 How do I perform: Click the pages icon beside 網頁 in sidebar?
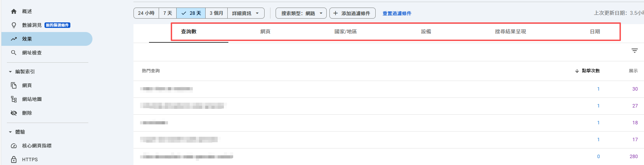point(14,85)
